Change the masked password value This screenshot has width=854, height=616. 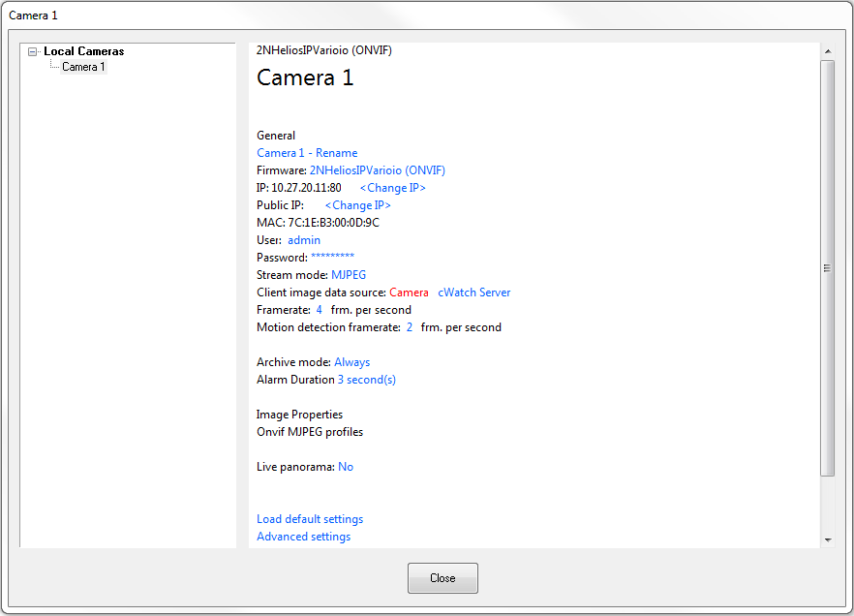click(332, 258)
